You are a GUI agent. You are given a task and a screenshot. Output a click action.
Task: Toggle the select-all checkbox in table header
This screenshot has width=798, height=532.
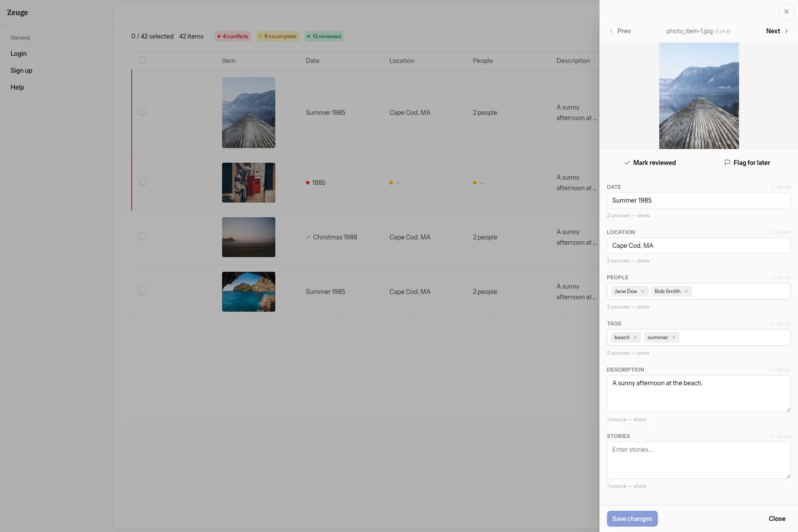click(142, 60)
